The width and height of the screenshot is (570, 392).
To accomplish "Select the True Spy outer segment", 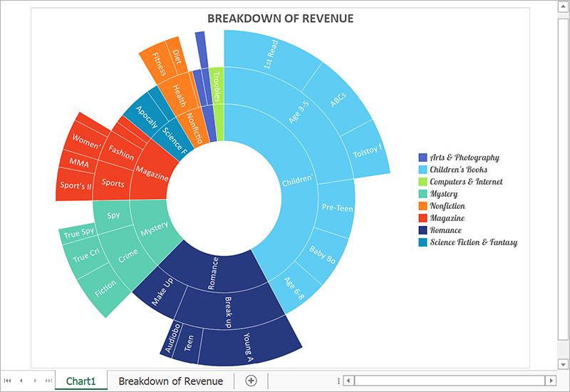I will [x=78, y=233].
